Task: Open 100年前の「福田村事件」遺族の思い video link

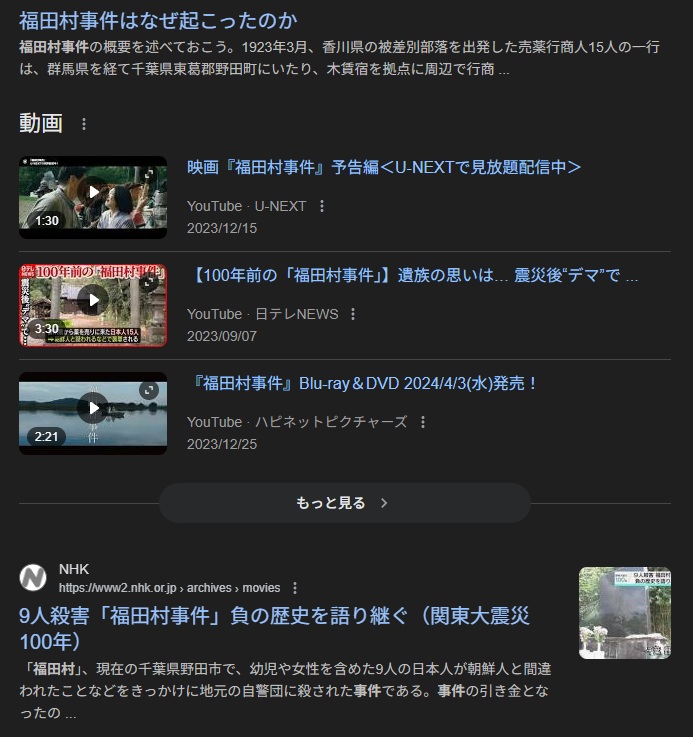Action: [x=412, y=275]
